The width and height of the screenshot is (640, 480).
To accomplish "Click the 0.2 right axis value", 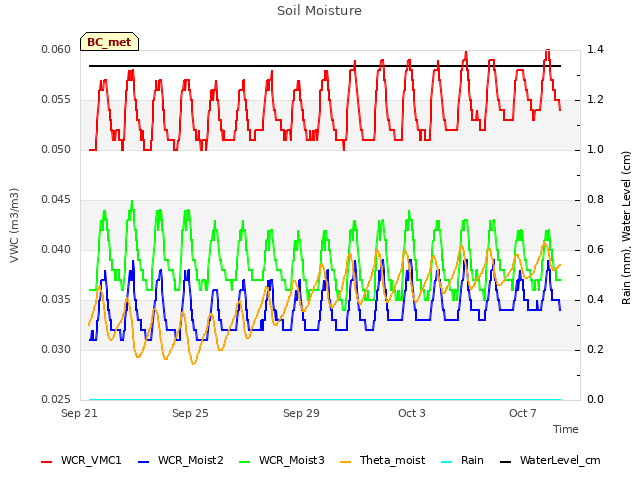I will tap(595, 349).
